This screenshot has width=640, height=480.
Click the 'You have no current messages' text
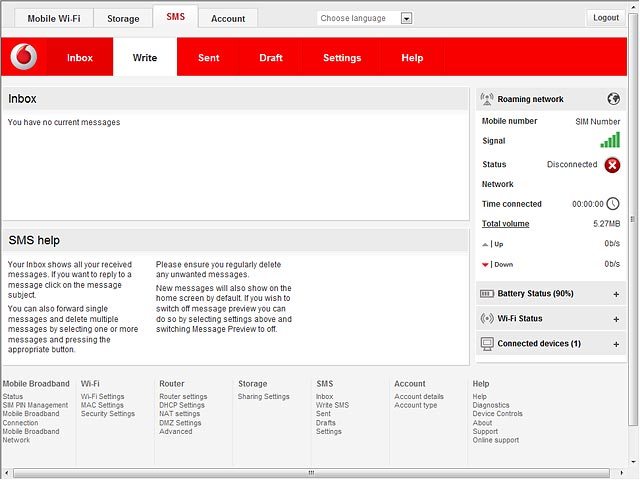pyautogui.click(x=64, y=122)
